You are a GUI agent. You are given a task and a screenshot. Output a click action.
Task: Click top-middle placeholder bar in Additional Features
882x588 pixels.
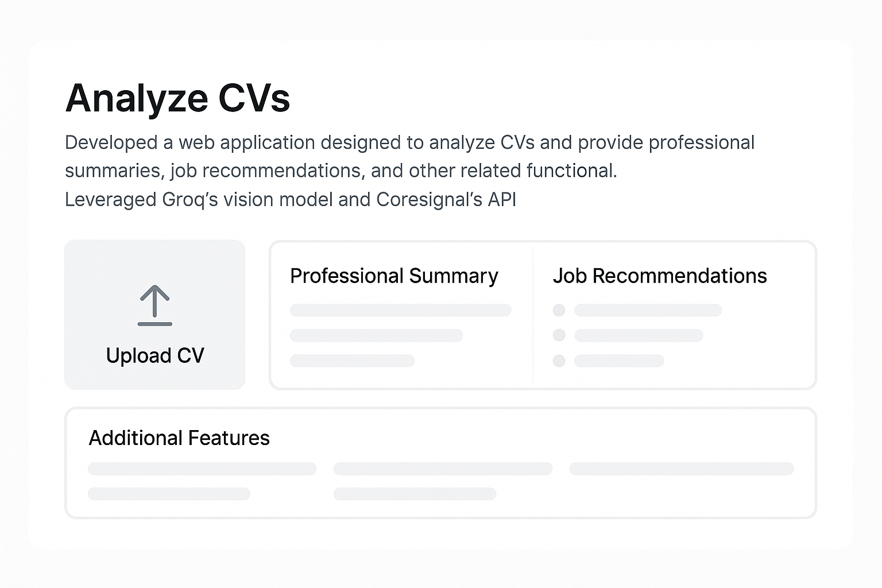pos(443,469)
